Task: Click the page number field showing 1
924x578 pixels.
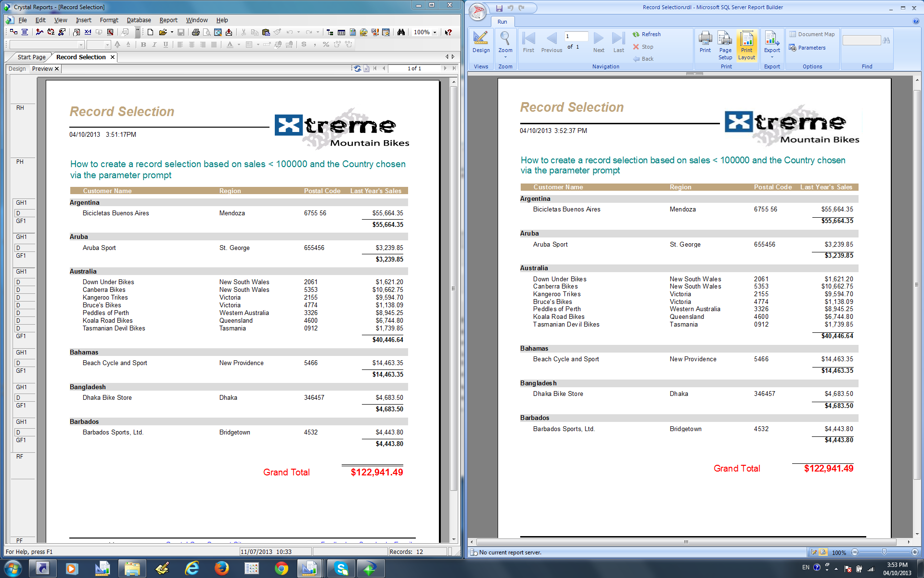Action: 576,36
